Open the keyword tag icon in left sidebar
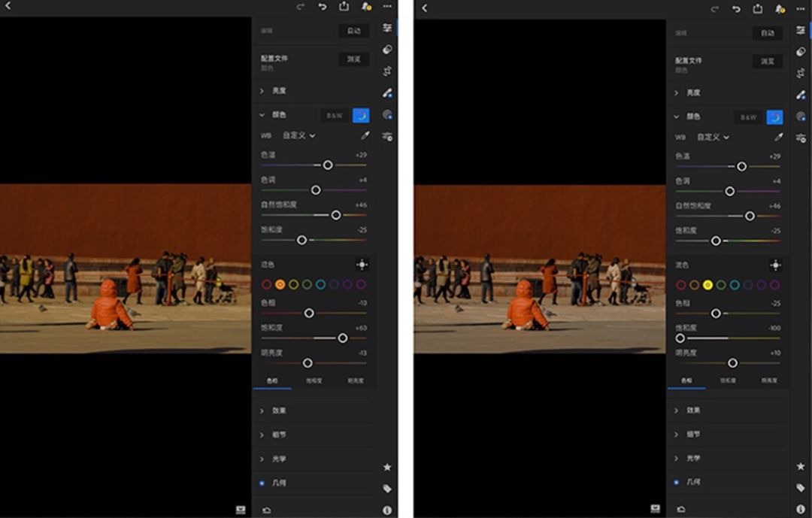Viewport: 812px width, 518px height. pyautogui.click(x=387, y=489)
